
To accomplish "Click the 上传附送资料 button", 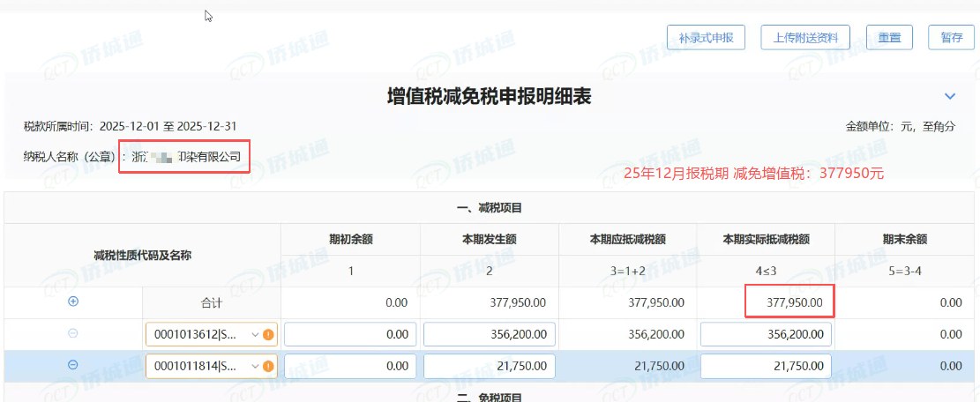I will 805,37.
